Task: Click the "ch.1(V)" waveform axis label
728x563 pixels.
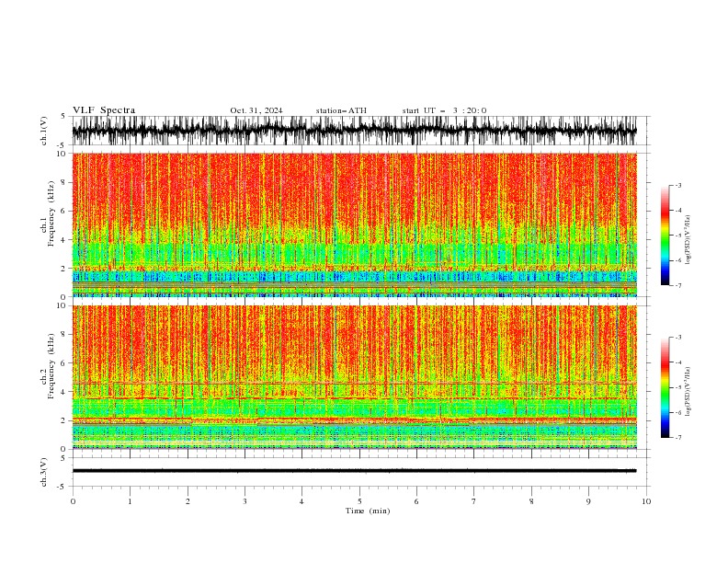Action: tap(44, 131)
